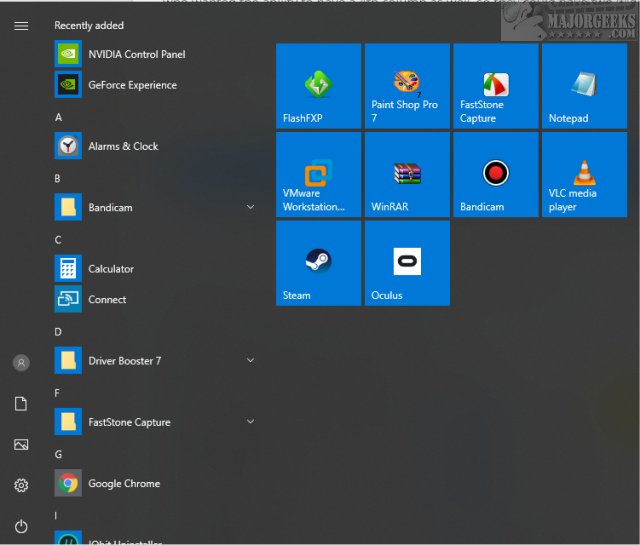640x545 pixels.
Task: Launch the Oculus tile
Action: point(406,263)
